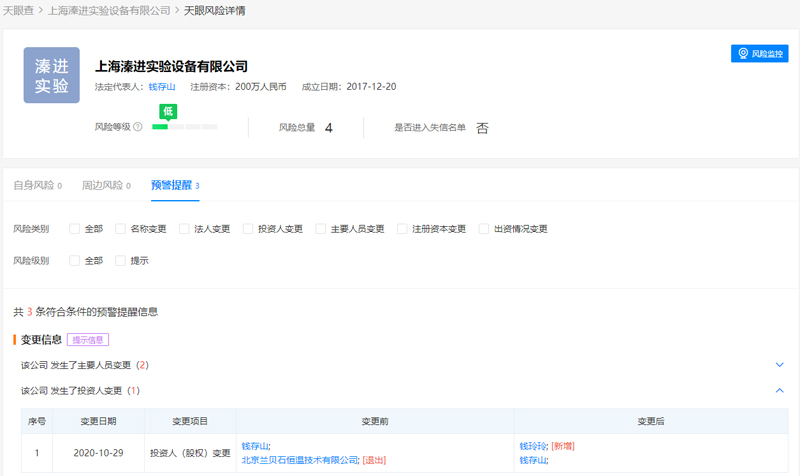Check the 出资情况变更 checkbox
This screenshot has width=800, height=476.
point(484,229)
